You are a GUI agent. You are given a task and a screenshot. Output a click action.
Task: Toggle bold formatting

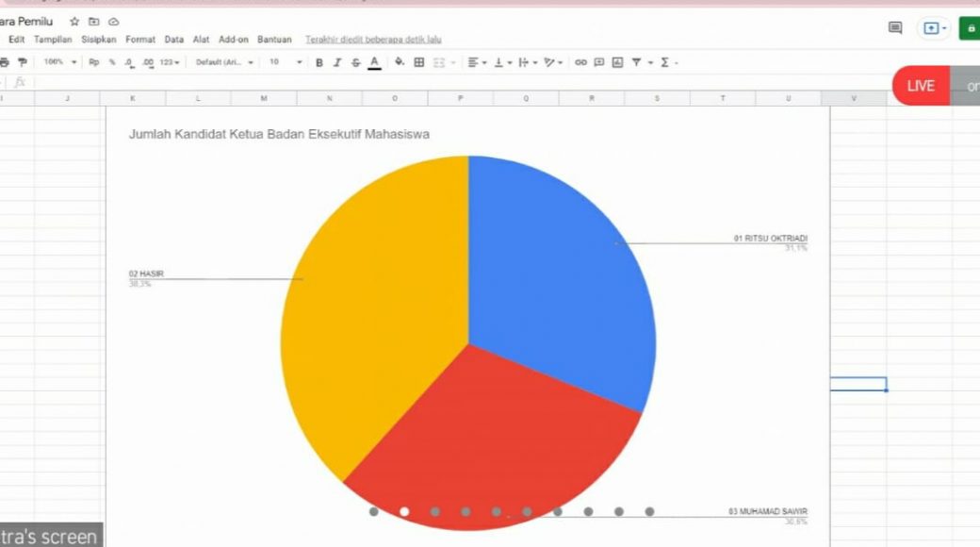coord(319,62)
